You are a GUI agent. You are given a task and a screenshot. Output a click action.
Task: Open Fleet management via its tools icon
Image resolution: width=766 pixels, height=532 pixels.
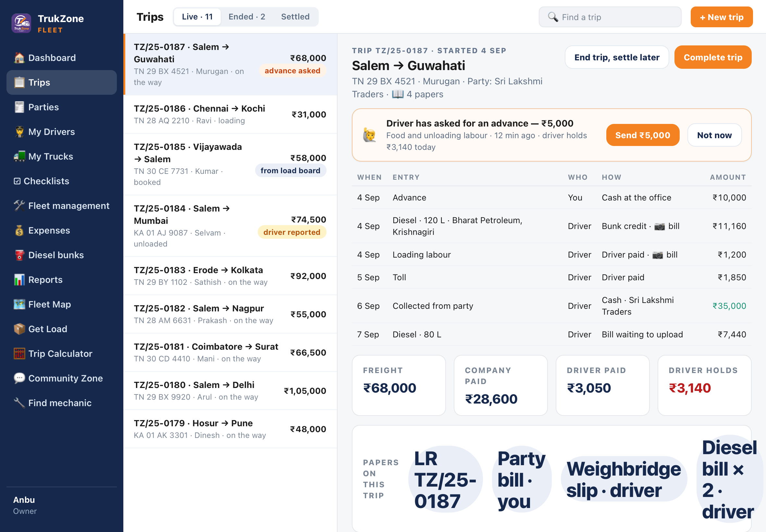[x=19, y=206]
